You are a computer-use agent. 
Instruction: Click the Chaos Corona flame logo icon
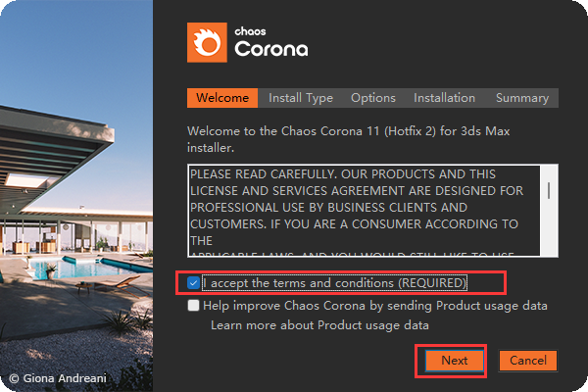(207, 42)
